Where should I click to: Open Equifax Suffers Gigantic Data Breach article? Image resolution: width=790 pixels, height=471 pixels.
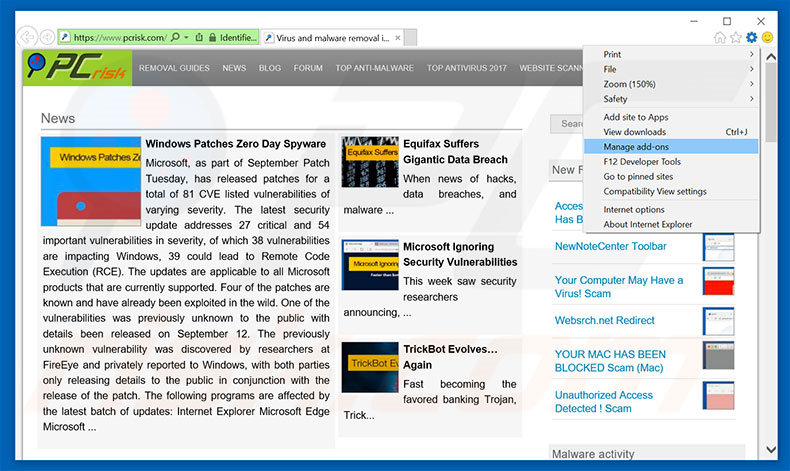[455, 152]
